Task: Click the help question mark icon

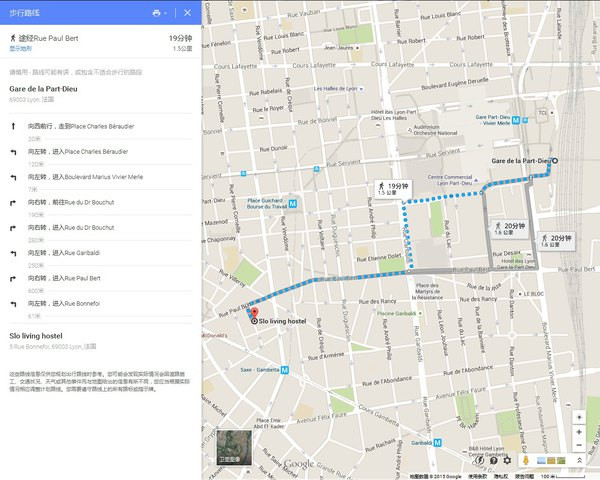Action: 494,460
